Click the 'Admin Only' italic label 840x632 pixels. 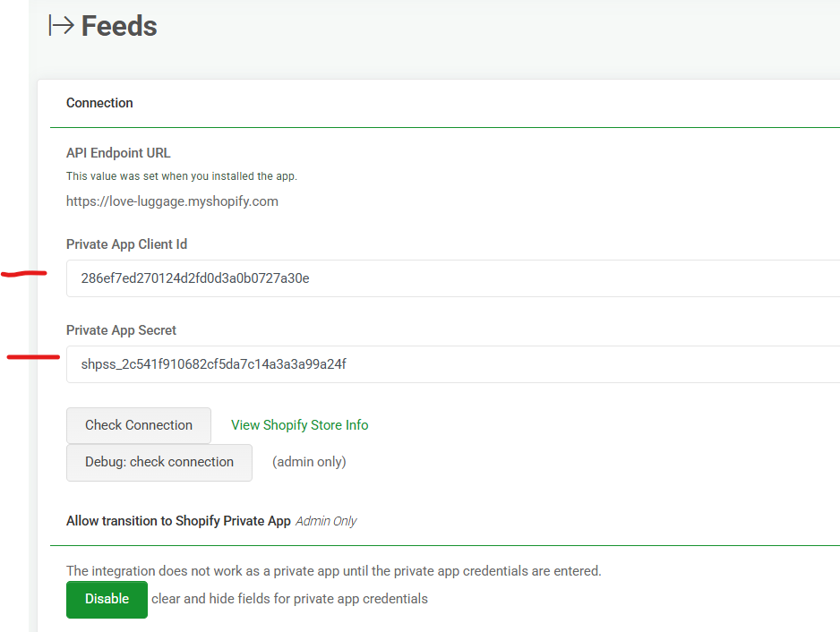point(326,521)
